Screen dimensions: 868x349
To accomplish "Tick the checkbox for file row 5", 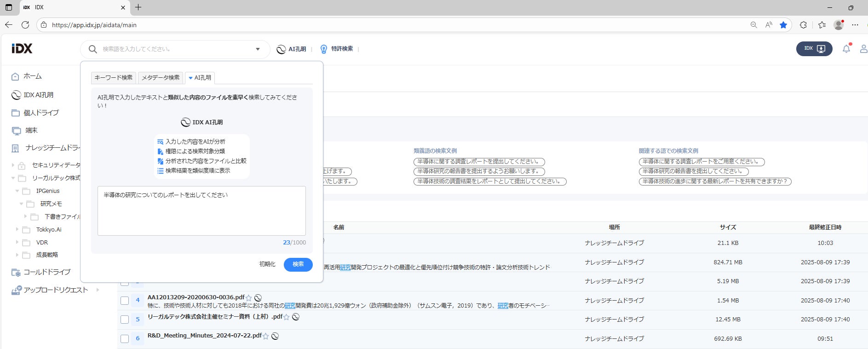I will tap(125, 320).
